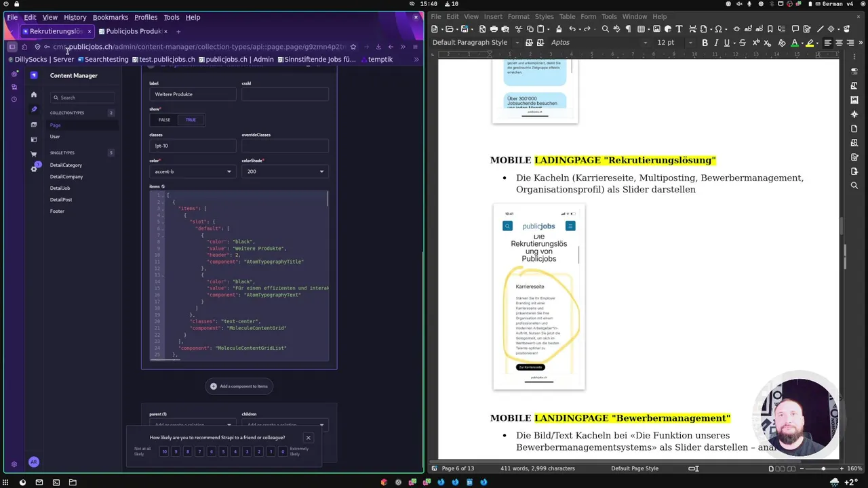Open parent relation dropdown
The width and height of the screenshot is (868, 488).
click(x=193, y=426)
